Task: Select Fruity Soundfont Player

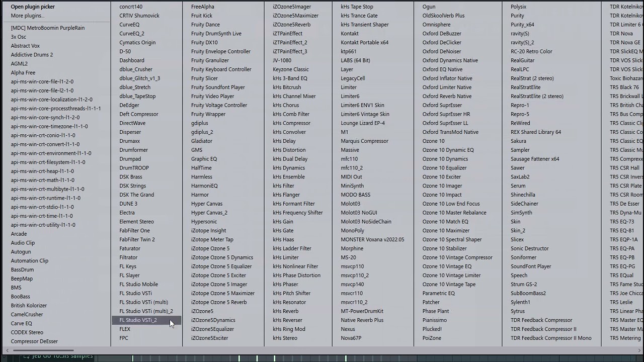Action: click(218, 87)
